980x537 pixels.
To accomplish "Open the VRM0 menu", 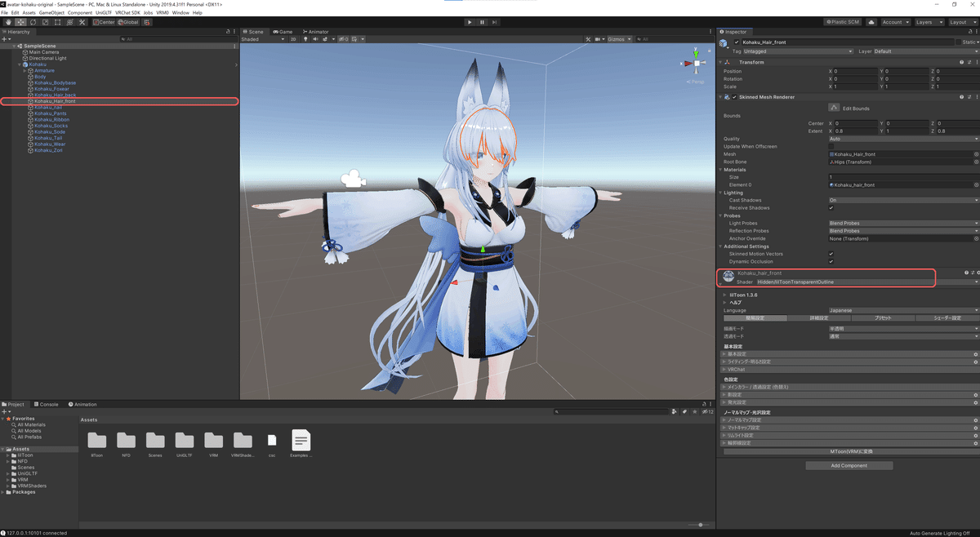I will click(x=161, y=13).
